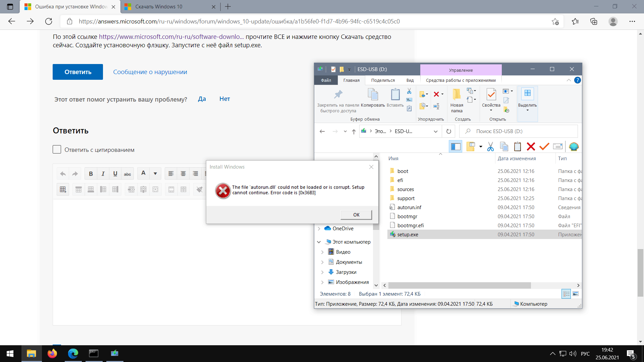Image resolution: width=644 pixels, height=362 pixels.
Task: Center align text in reply editor
Action: click(x=183, y=174)
